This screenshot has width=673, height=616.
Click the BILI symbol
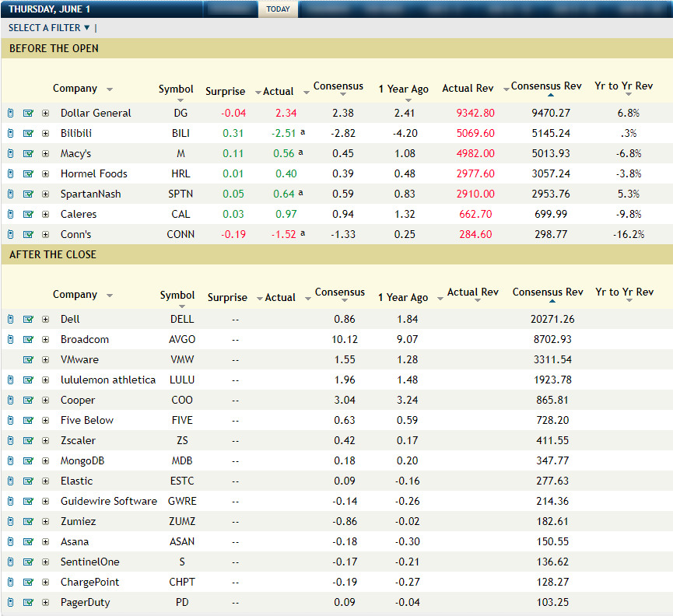(x=181, y=134)
